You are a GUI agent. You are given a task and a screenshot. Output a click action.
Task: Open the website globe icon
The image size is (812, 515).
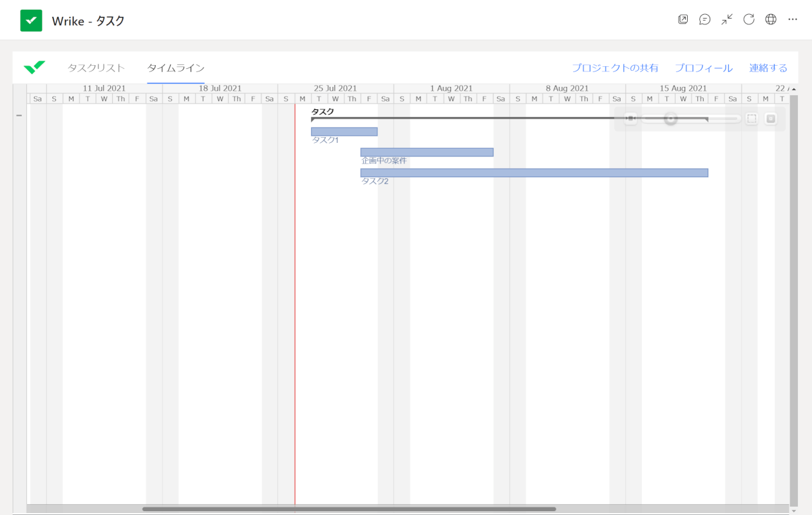tap(771, 19)
